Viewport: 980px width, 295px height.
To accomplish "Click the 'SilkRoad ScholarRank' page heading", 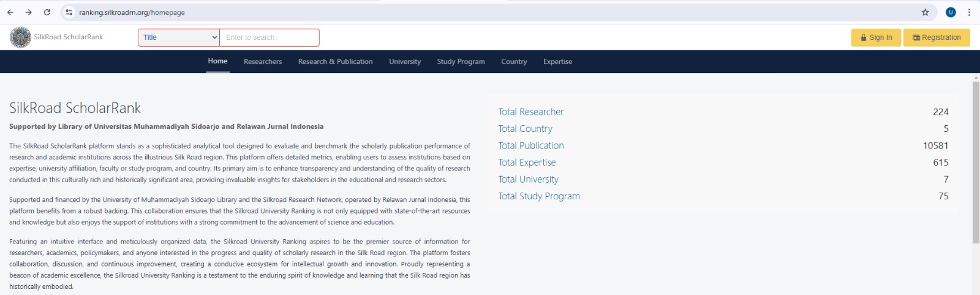I will coord(75,108).
